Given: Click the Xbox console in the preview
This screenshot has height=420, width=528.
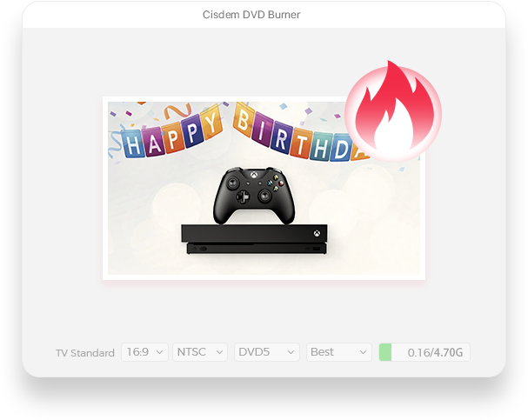Looking at the screenshot, I should [254, 239].
